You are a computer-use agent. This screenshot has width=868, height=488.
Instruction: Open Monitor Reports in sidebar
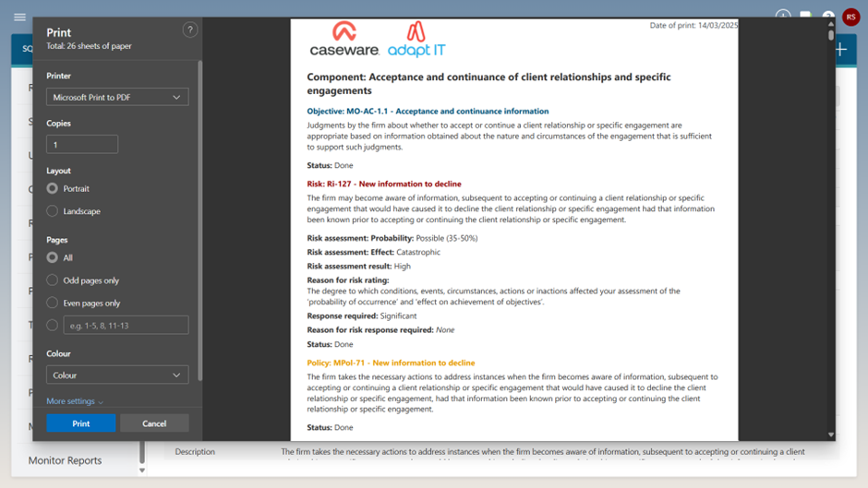point(65,460)
